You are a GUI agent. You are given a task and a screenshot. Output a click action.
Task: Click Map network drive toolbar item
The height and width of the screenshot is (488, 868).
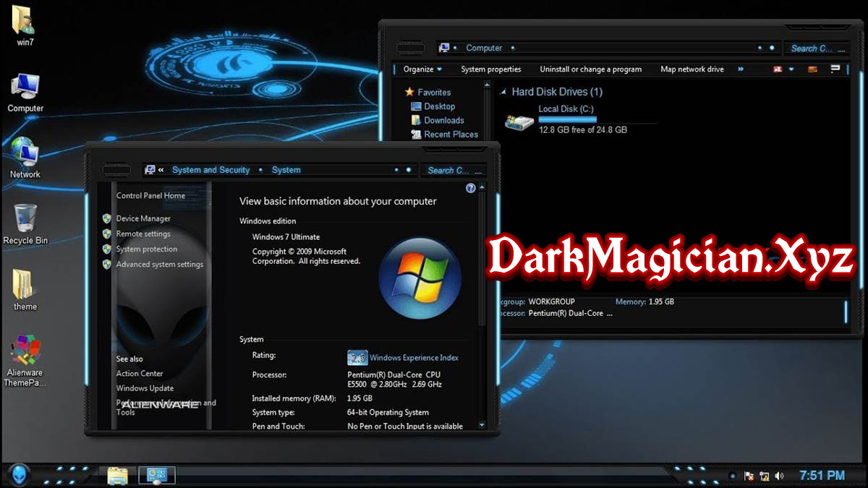point(692,69)
